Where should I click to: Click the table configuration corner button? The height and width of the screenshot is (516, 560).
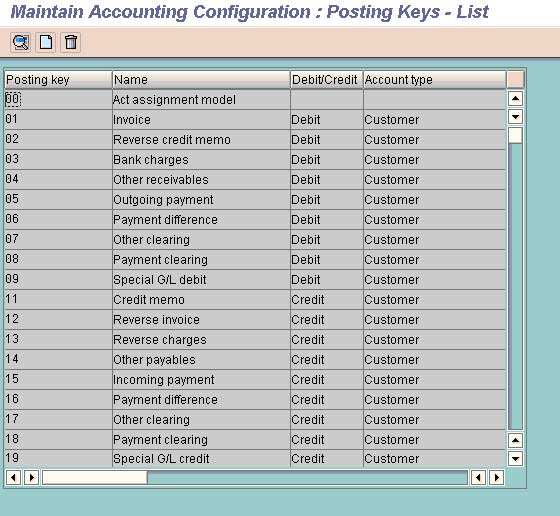[x=515, y=80]
